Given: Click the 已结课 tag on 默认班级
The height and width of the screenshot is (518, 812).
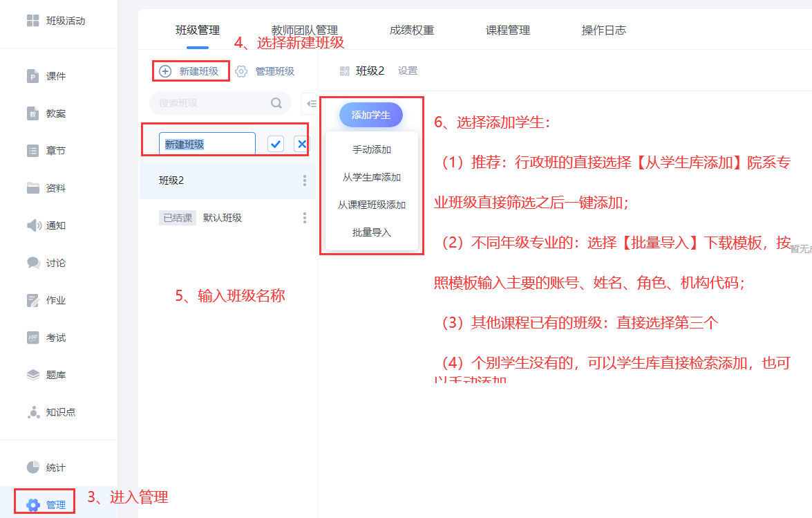Looking at the screenshot, I should (178, 218).
